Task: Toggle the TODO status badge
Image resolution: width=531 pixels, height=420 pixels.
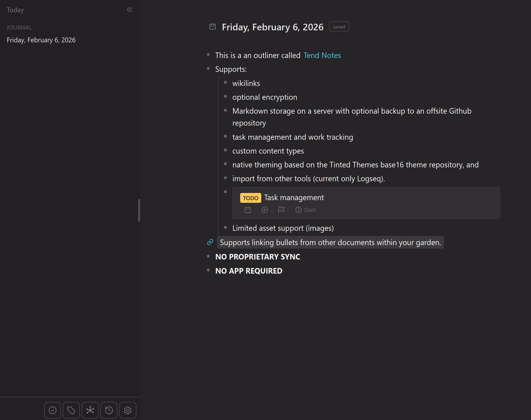Action: pos(251,198)
